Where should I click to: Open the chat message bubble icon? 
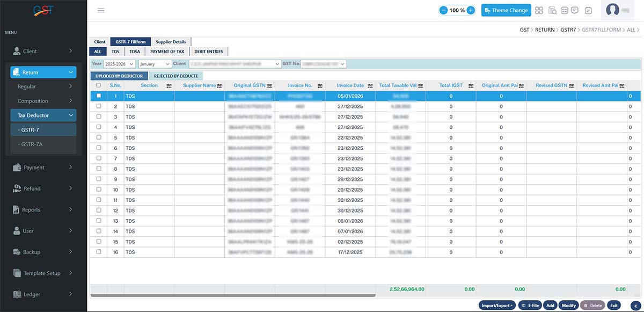click(575, 10)
